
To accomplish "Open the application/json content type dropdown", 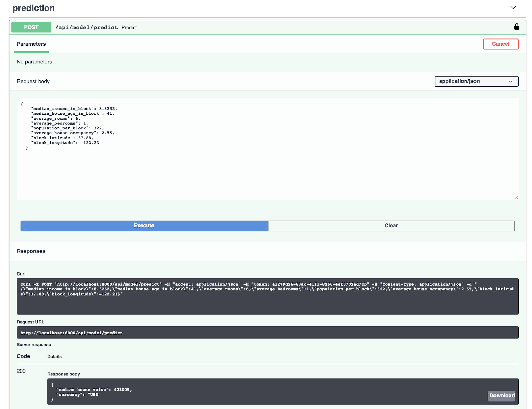I will (x=476, y=81).
